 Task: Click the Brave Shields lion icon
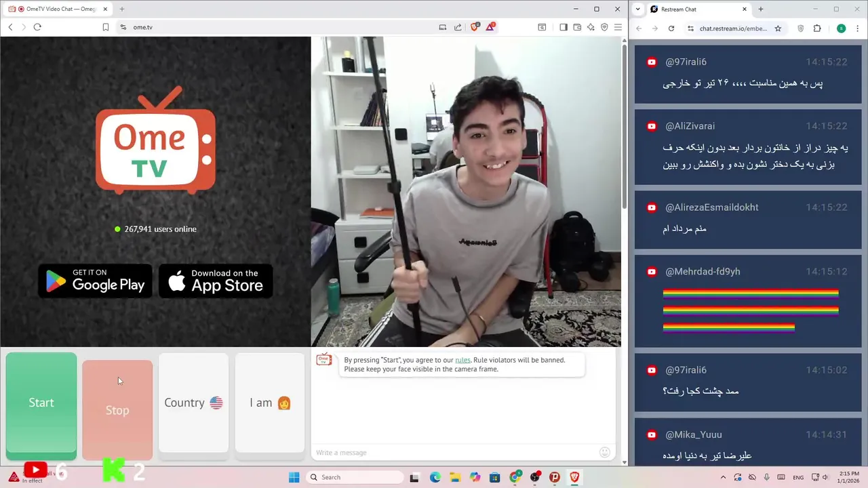pyautogui.click(x=475, y=27)
